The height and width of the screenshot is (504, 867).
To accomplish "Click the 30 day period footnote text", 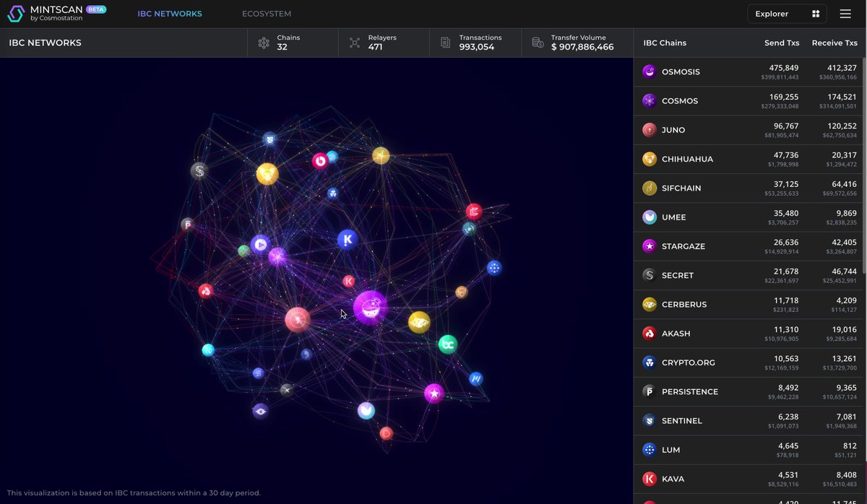I will pos(134,493).
